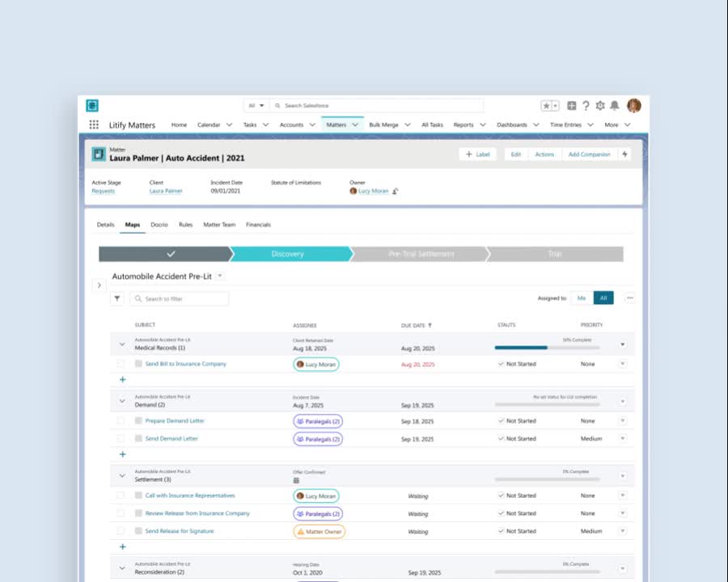
Task: Toggle Assigned to Me filter
Action: 582,298
